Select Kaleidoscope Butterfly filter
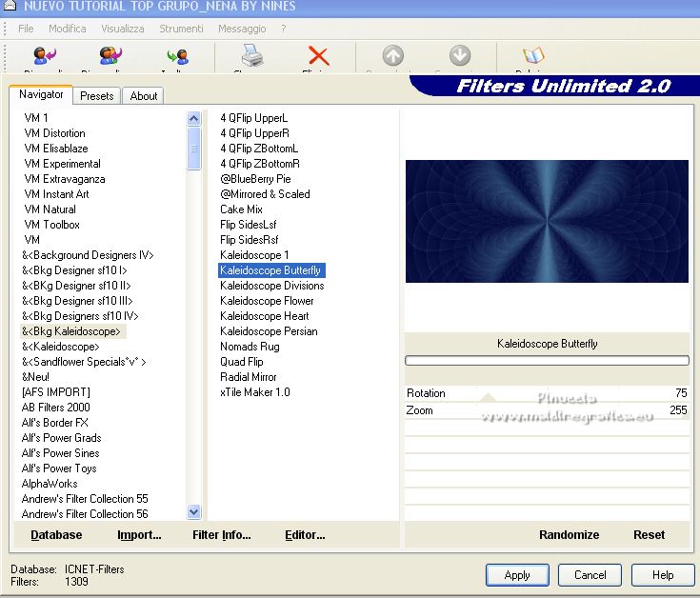 (271, 270)
